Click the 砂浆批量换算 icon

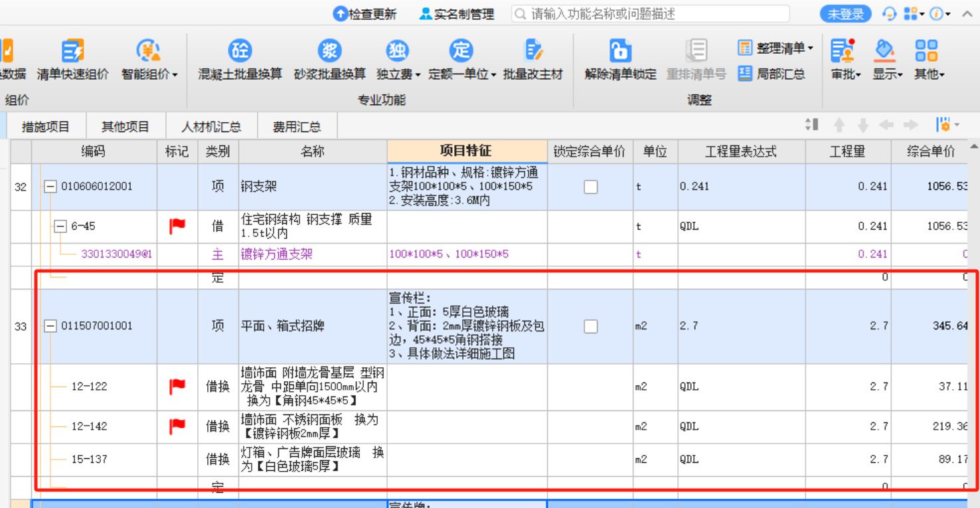click(329, 51)
